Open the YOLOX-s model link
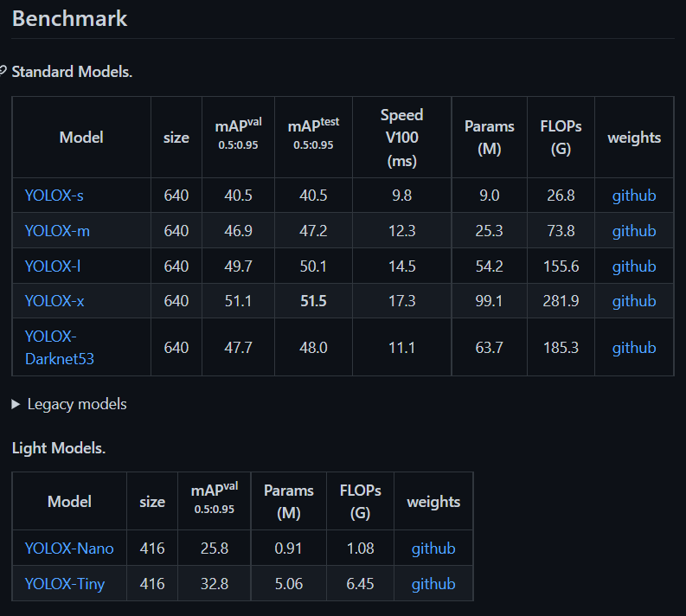Screen dimensions: 686x616 pos(54,196)
